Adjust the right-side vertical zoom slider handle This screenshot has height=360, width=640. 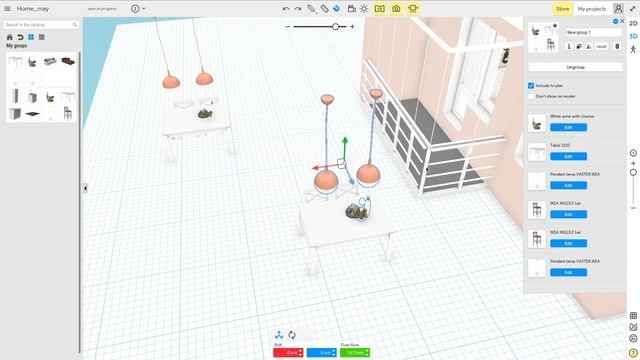633,173
